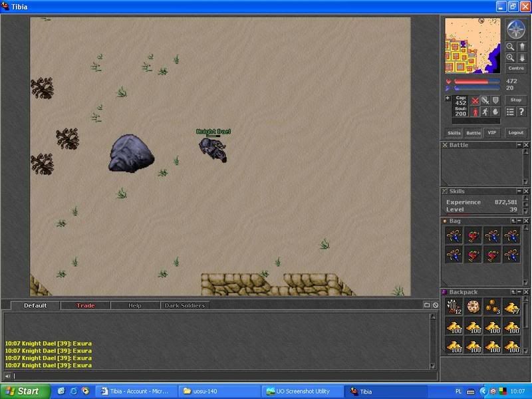The image size is (532, 399).
Task: Minimize the Battle panel
Action: click(x=519, y=145)
